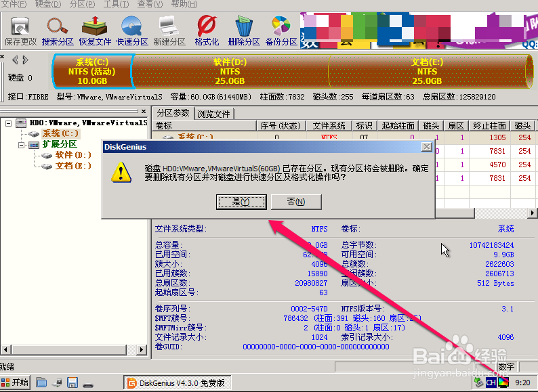
Task: Choose the 格式化 format icon
Action: [x=207, y=30]
